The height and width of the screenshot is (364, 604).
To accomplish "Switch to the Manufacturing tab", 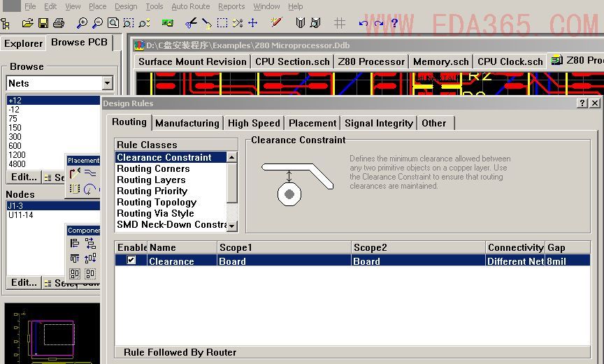I will click(x=187, y=123).
